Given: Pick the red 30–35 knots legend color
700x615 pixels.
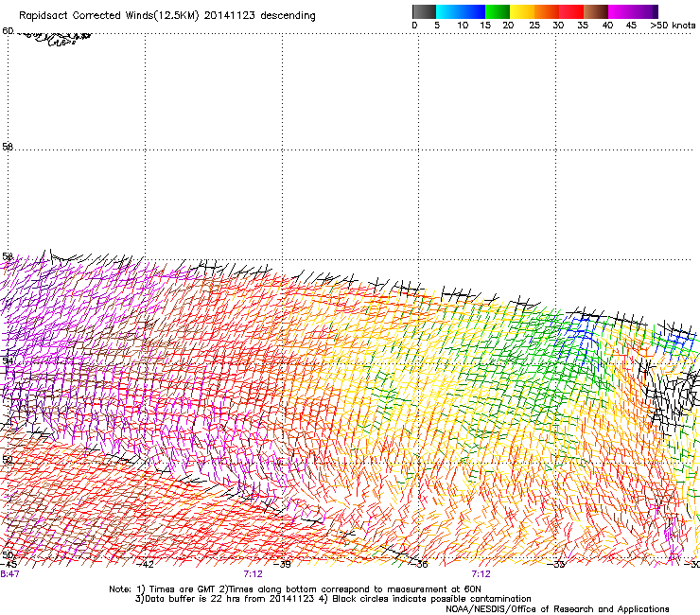Looking at the screenshot, I should [x=571, y=11].
